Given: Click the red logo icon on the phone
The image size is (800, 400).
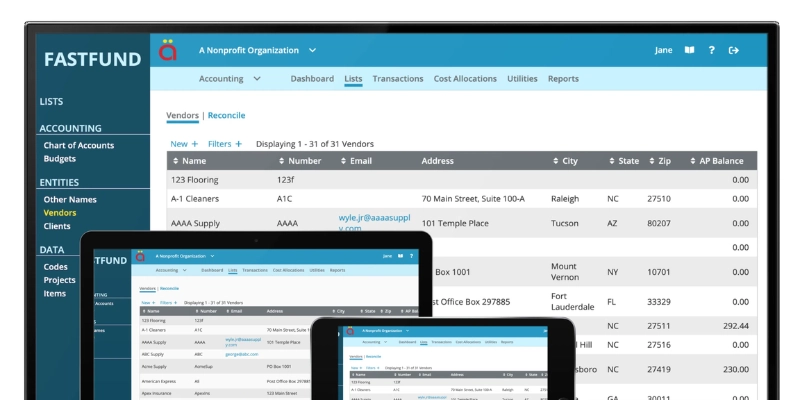Looking at the screenshot, I should (350, 331).
